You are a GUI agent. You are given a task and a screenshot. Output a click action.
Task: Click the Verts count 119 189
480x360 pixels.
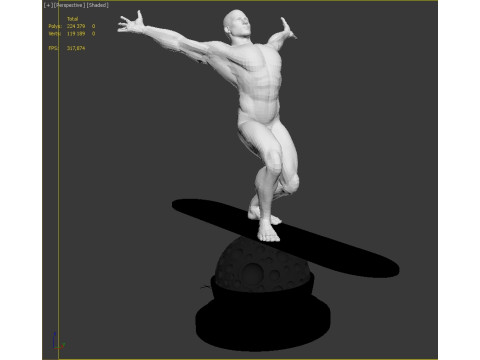(76, 34)
